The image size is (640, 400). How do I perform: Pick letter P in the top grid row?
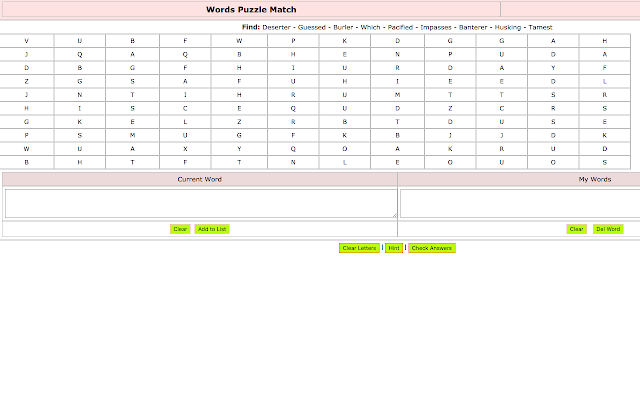click(x=293, y=41)
